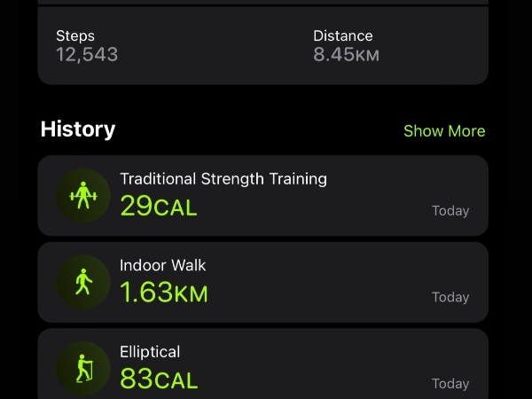
Task: Tap the empty space between Steps and Distance
Action: click(x=213, y=46)
